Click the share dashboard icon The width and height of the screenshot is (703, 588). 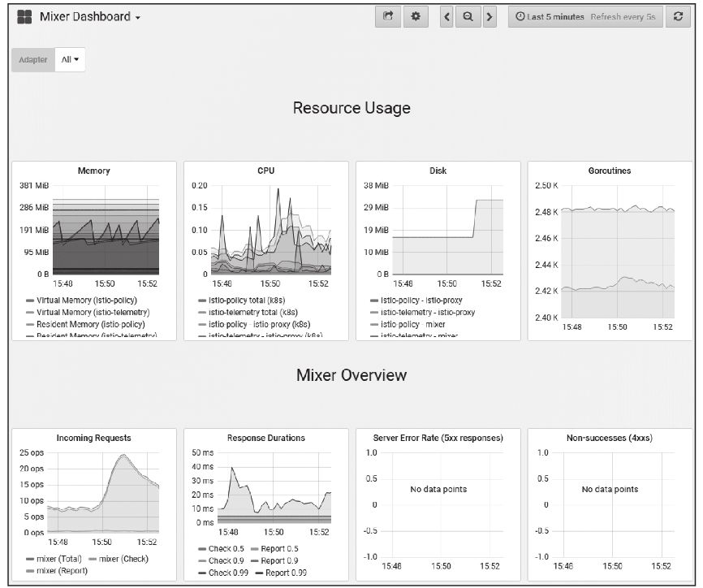pos(388,17)
